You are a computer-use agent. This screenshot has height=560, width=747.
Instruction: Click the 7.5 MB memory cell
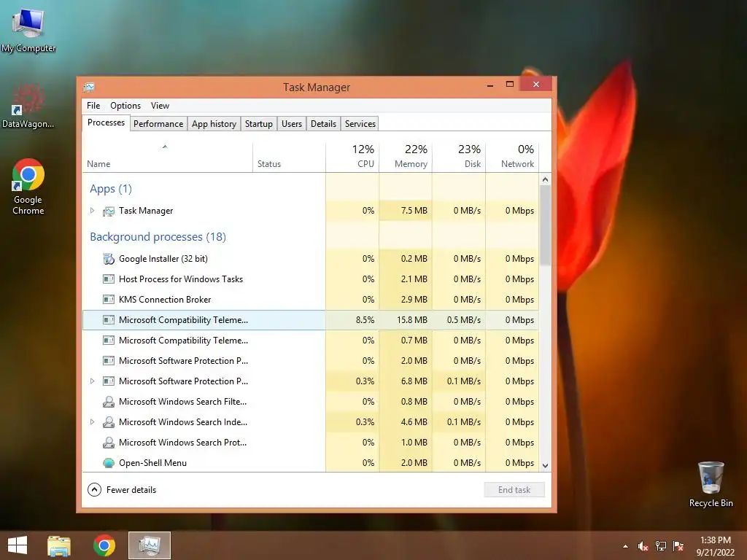point(406,211)
